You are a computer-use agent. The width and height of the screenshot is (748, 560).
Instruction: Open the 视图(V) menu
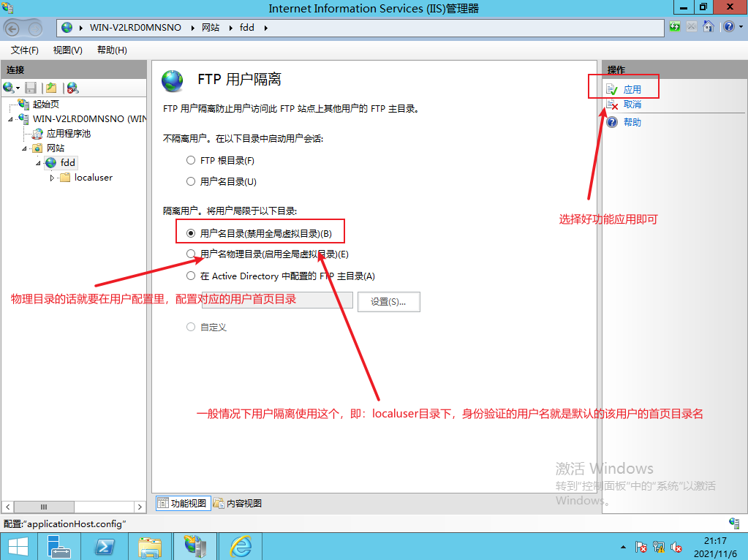[x=68, y=50]
